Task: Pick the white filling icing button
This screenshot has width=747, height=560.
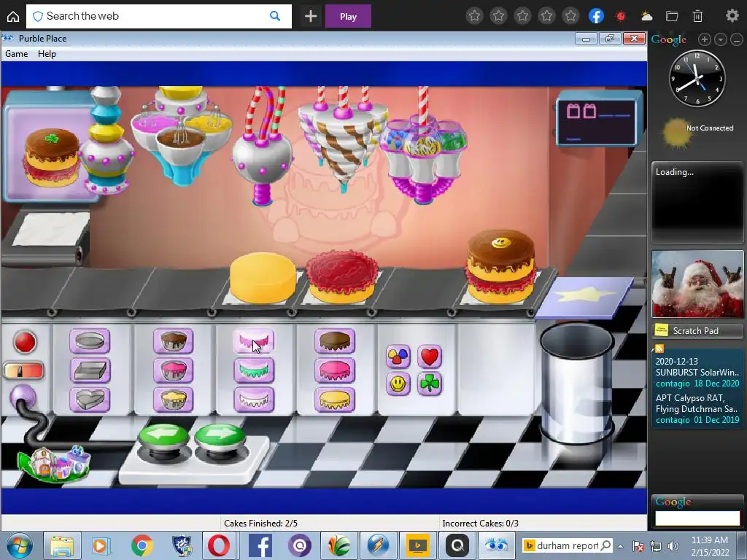Action: click(254, 400)
